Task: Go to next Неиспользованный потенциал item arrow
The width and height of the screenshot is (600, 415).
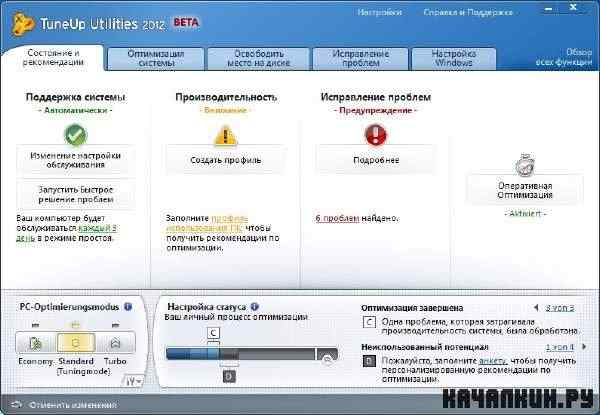Action: (584, 347)
